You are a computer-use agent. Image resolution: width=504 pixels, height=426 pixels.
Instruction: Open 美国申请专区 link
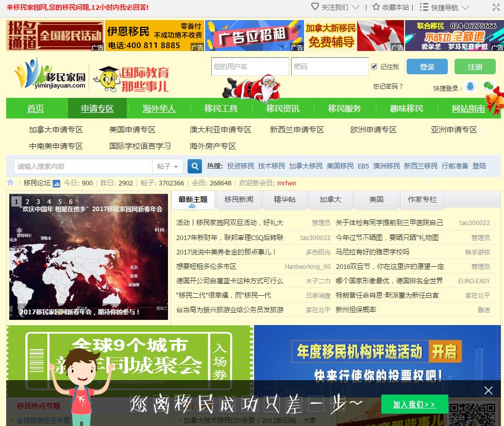(x=132, y=130)
